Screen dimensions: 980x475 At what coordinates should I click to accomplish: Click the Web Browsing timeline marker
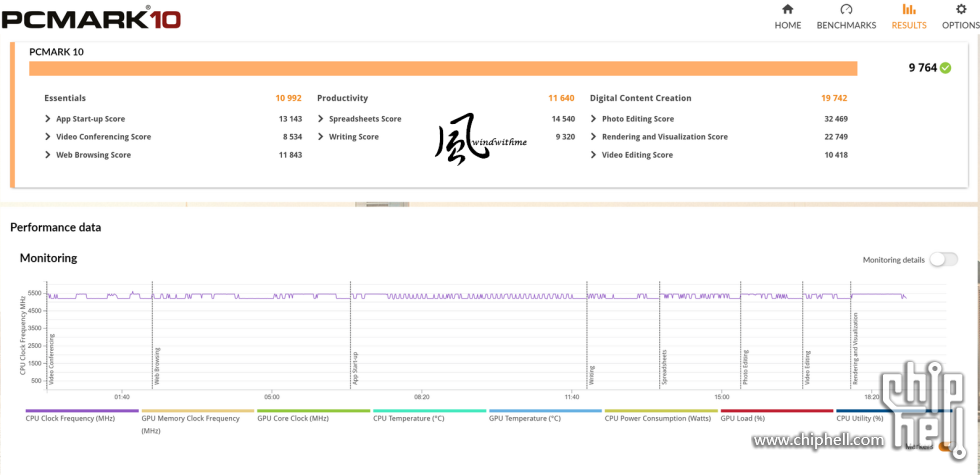coord(157,366)
